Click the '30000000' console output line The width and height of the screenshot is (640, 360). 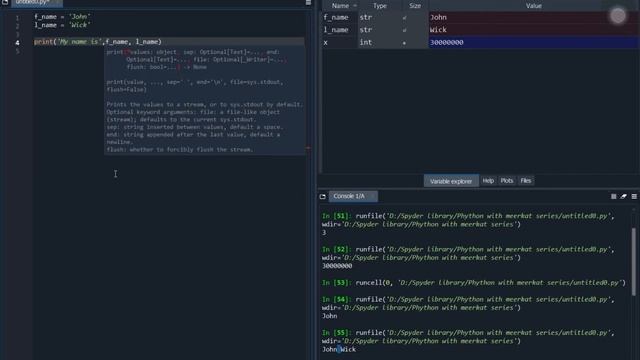tap(337, 266)
